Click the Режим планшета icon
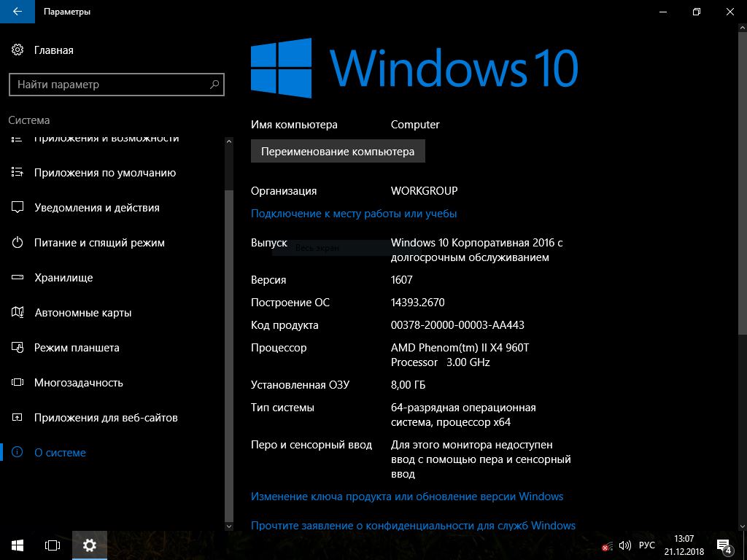 18,347
